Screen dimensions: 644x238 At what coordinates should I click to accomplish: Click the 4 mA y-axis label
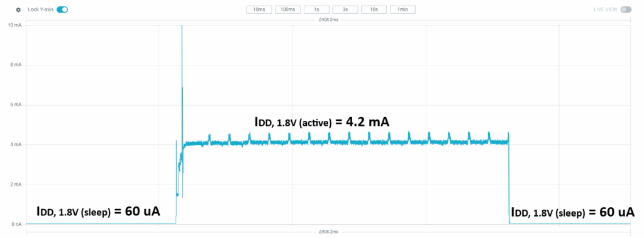click(x=16, y=145)
